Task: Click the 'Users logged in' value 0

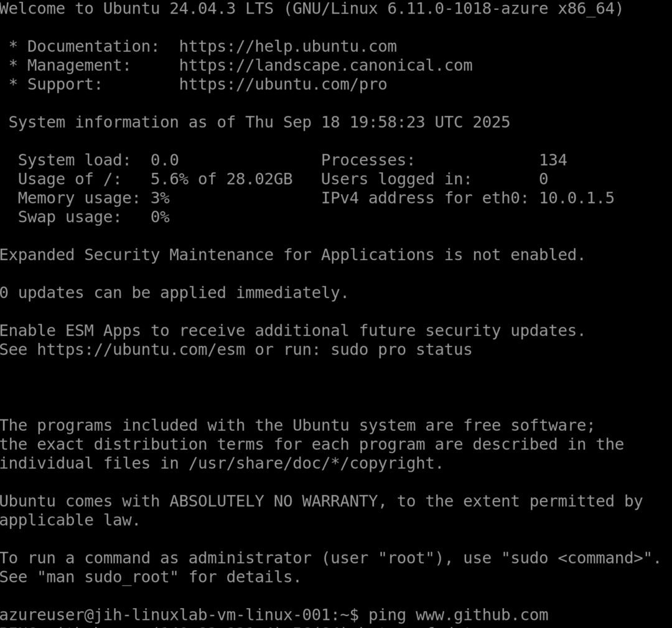Action: point(543,179)
